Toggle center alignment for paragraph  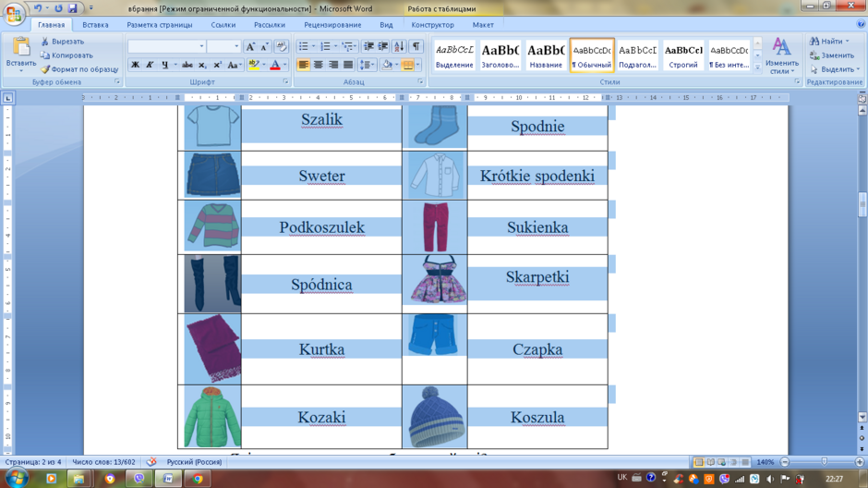pyautogui.click(x=319, y=65)
